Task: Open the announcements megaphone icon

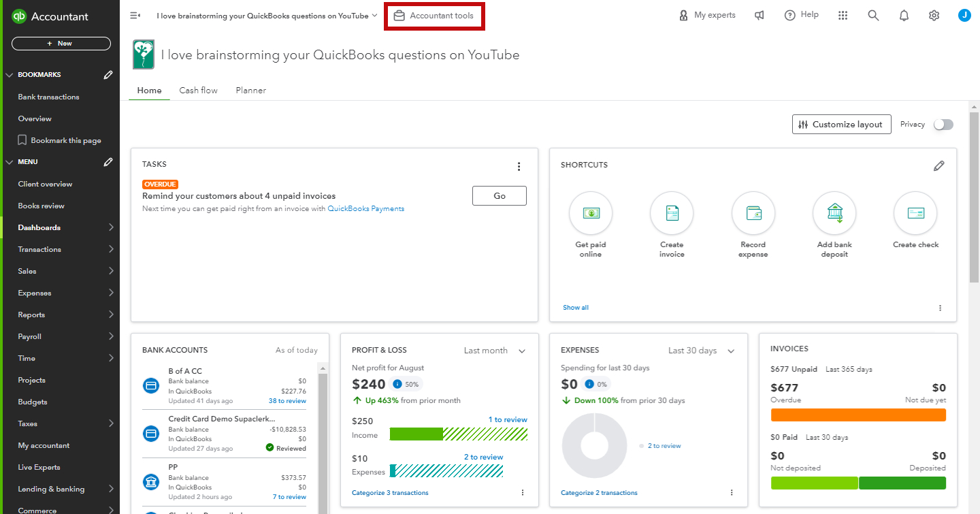Action: (x=759, y=16)
